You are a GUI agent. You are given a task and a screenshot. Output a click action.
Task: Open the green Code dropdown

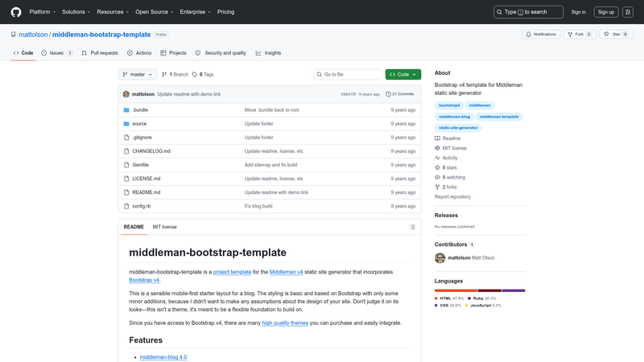[403, 74]
